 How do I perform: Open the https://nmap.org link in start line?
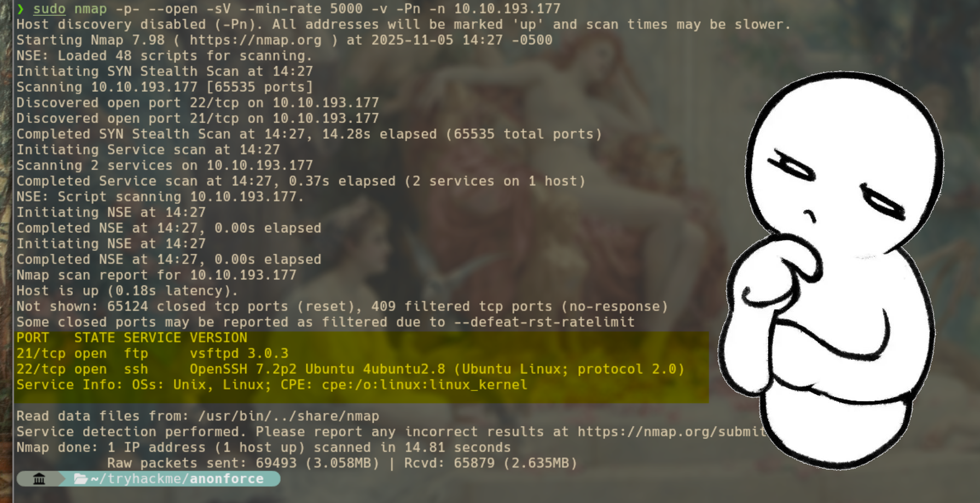click(x=256, y=40)
